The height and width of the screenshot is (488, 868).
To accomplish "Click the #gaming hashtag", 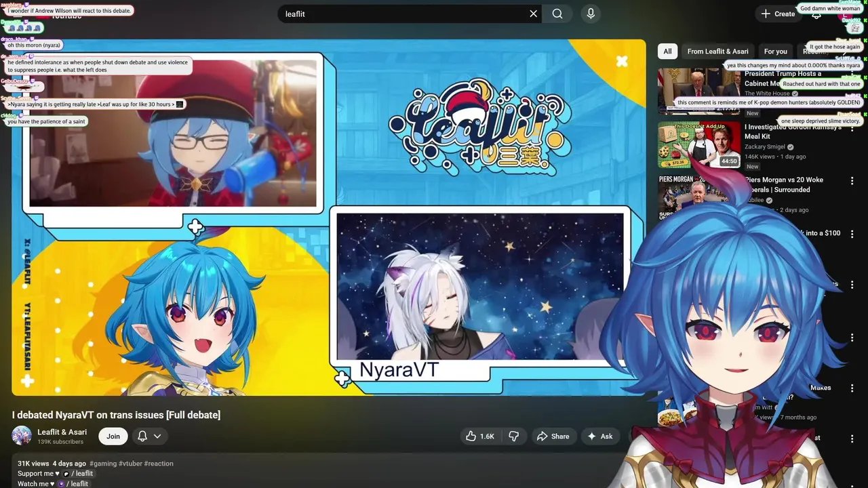I will coord(103,464).
